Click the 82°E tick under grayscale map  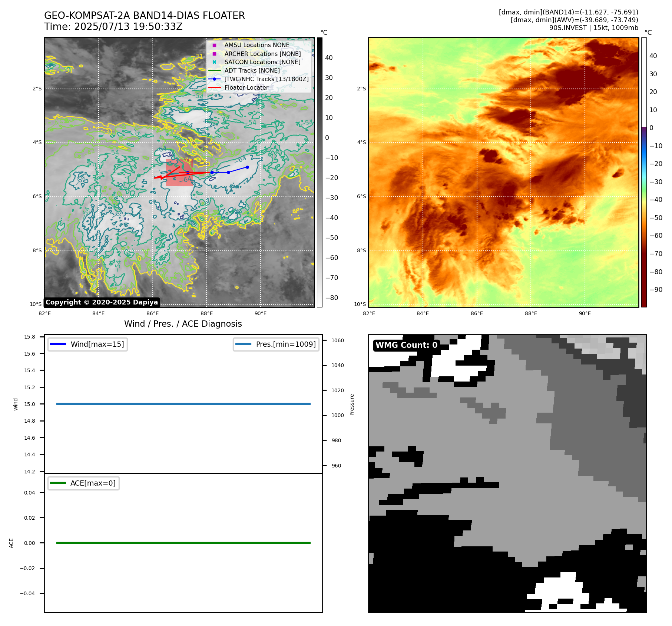point(45,313)
